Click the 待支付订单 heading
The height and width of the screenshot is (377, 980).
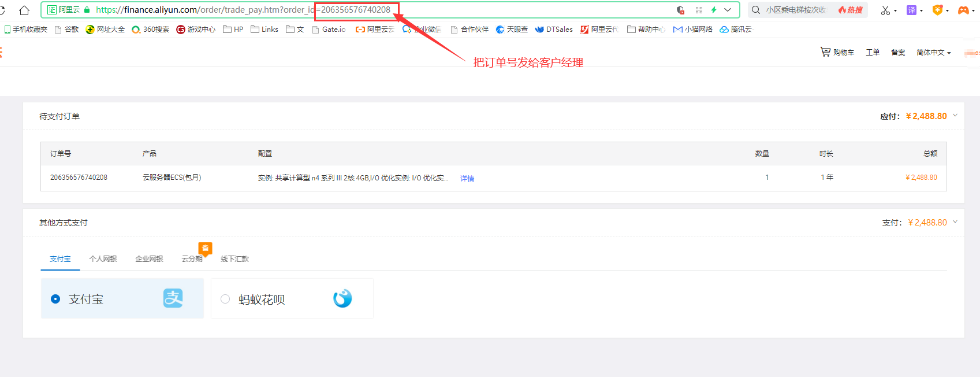click(x=59, y=116)
